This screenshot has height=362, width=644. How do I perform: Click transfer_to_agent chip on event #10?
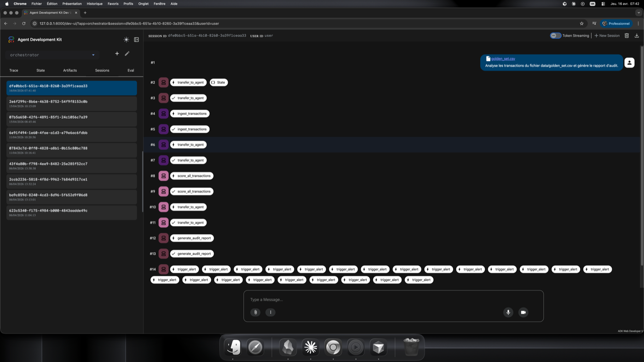point(188,207)
